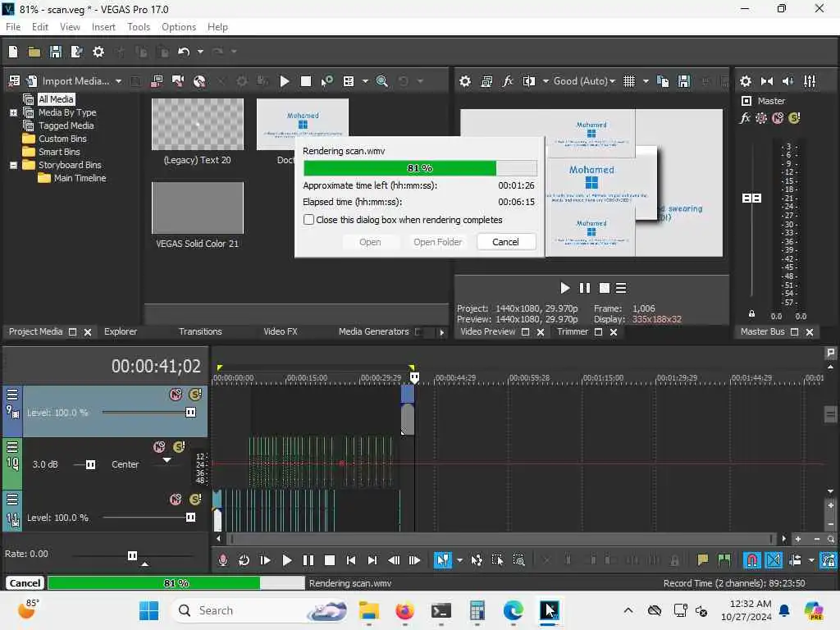Image resolution: width=840 pixels, height=630 pixels.
Task: Switch to the Explorer tab
Action: point(121,331)
